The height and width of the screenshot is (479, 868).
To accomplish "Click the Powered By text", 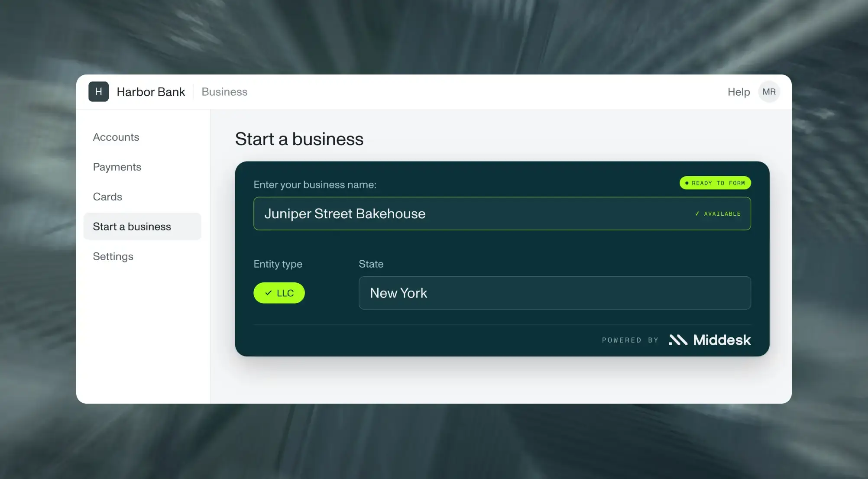I will 630,340.
